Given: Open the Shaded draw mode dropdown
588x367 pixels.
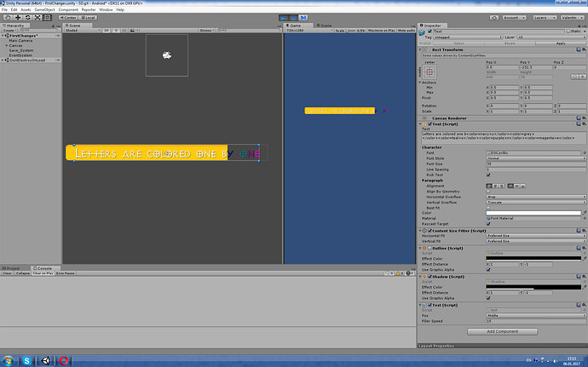Looking at the screenshot, I should click(x=83, y=31).
